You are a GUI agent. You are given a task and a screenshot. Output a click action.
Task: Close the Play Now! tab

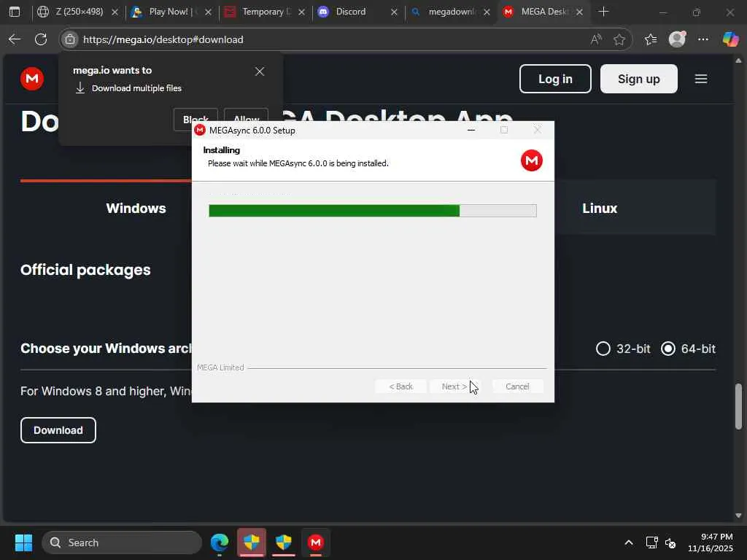click(208, 12)
